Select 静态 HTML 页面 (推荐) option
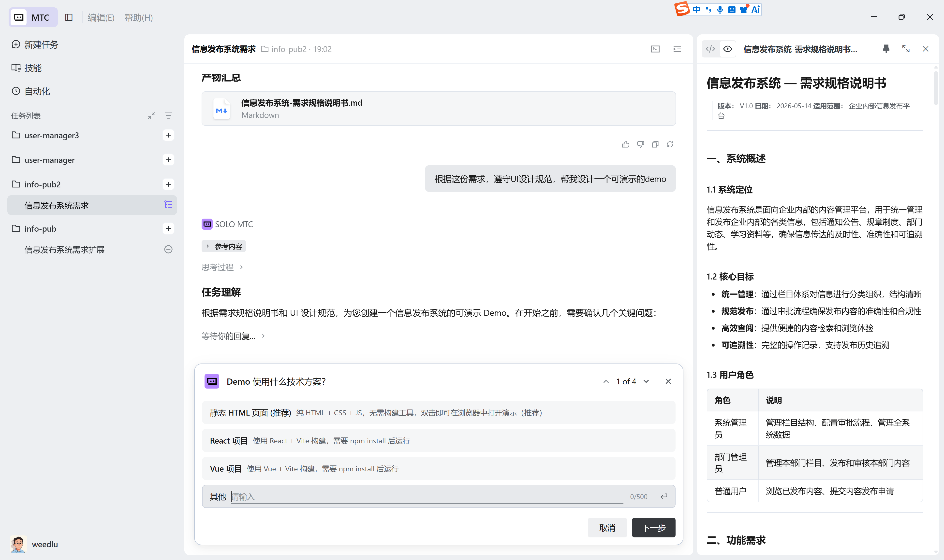This screenshot has height=560, width=944. pos(438,412)
